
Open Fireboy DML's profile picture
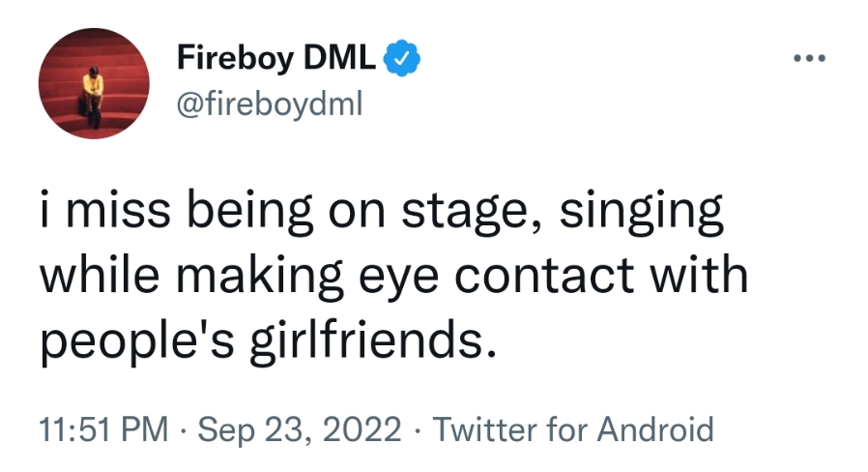(93, 91)
